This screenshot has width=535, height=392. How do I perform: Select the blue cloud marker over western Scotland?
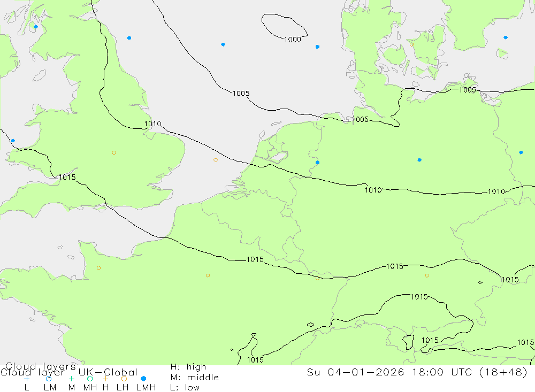(36, 27)
